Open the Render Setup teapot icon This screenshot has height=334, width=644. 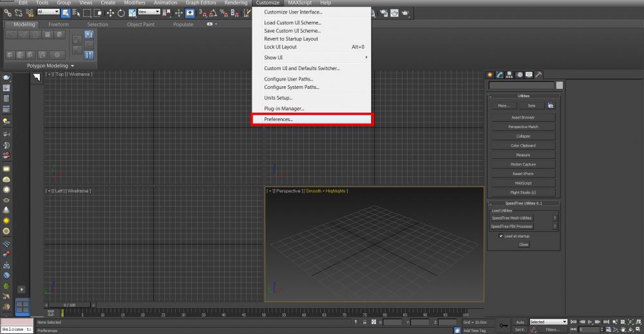point(384,13)
